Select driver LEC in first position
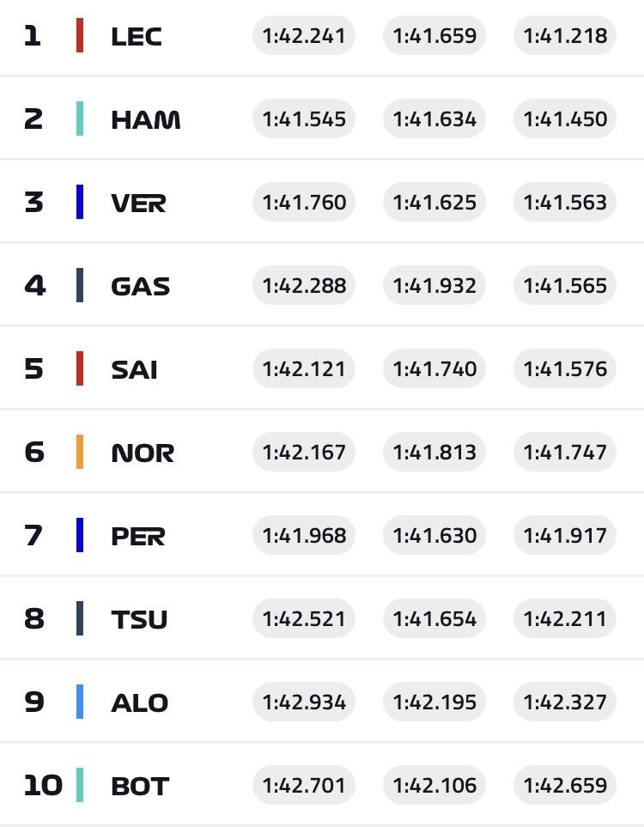 click(x=136, y=36)
